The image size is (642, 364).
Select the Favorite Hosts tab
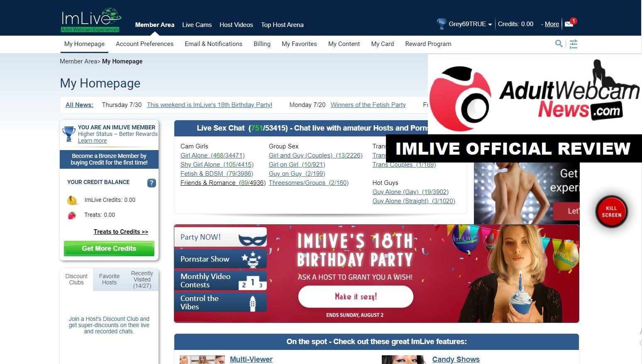click(109, 279)
